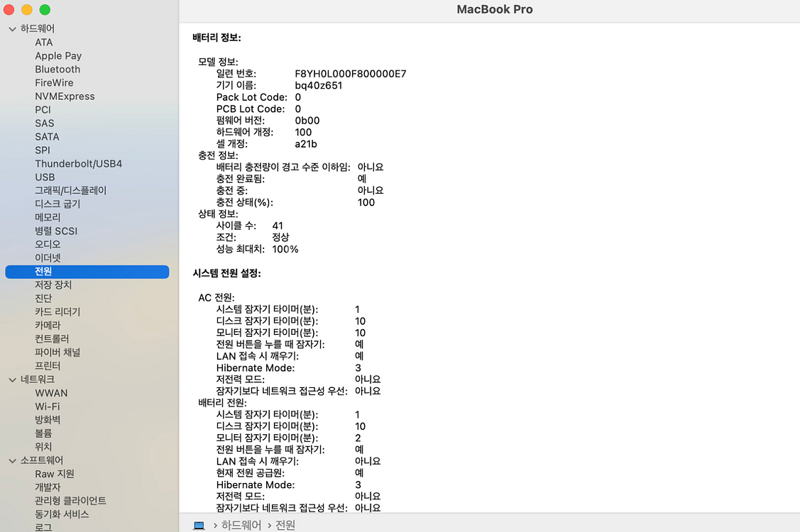Select SAS in the hardware list
Screen dimensions: 800x532
point(45,123)
